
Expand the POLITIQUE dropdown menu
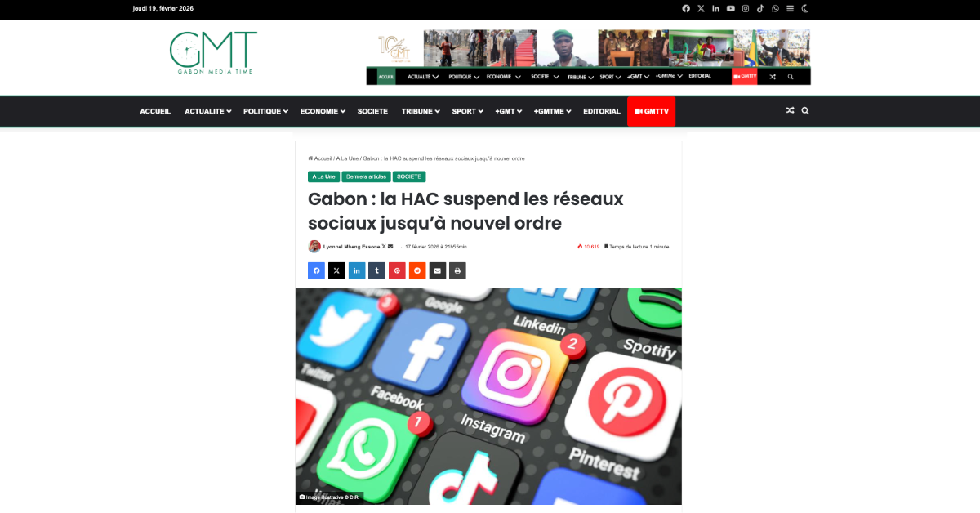(265, 111)
